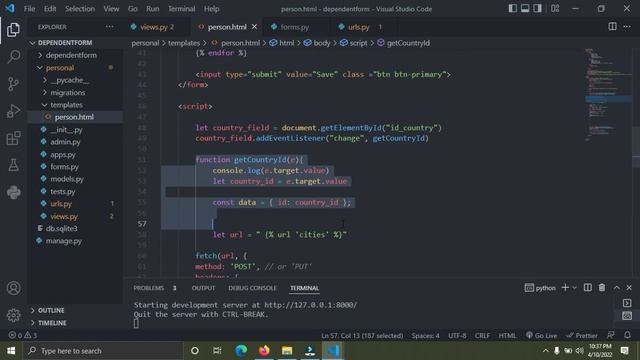Open Run and Debug view
The height and width of the screenshot is (360, 640).
(13, 111)
